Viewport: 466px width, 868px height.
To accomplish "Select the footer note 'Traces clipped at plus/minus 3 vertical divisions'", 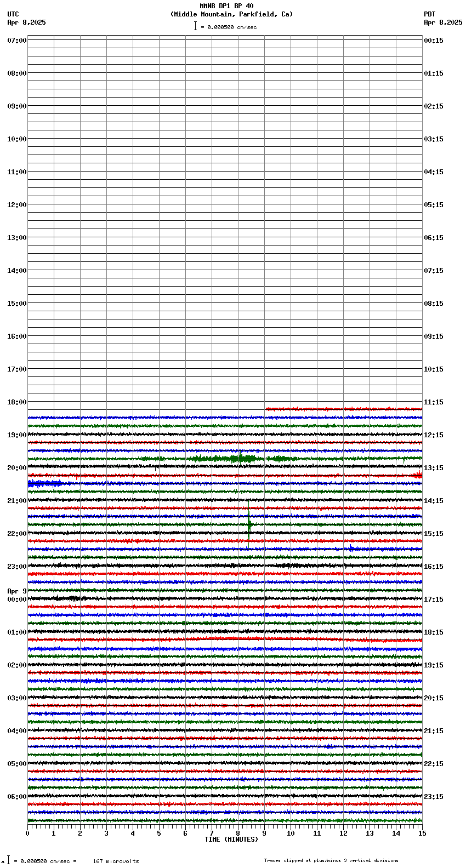I will [x=331, y=860].
